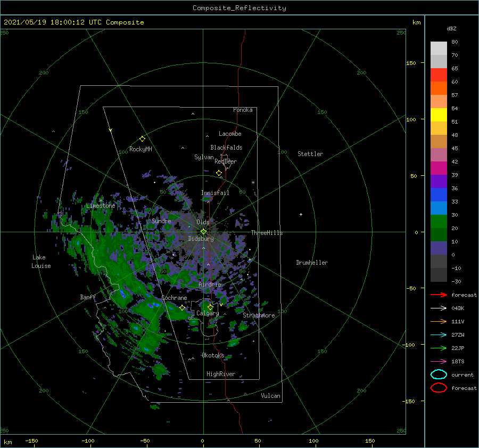Click the red forecast arrow in legend
The height and width of the screenshot is (448, 479).
(439, 295)
